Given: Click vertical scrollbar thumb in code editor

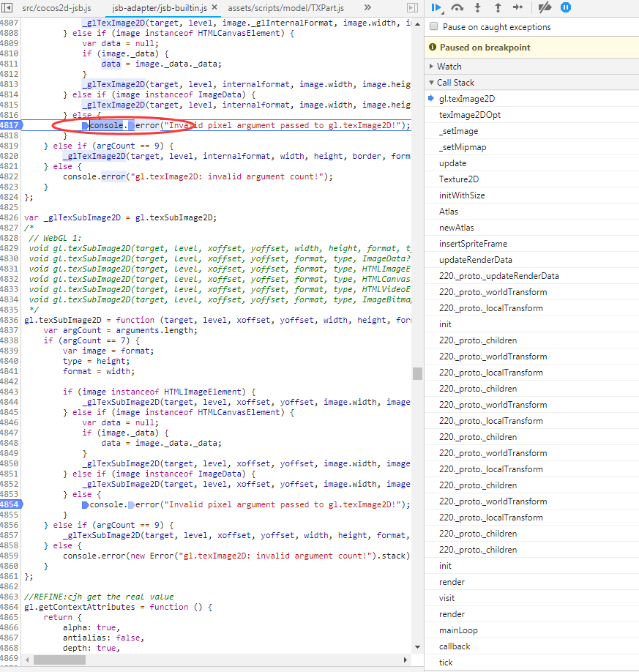Looking at the screenshot, I should [417, 373].
